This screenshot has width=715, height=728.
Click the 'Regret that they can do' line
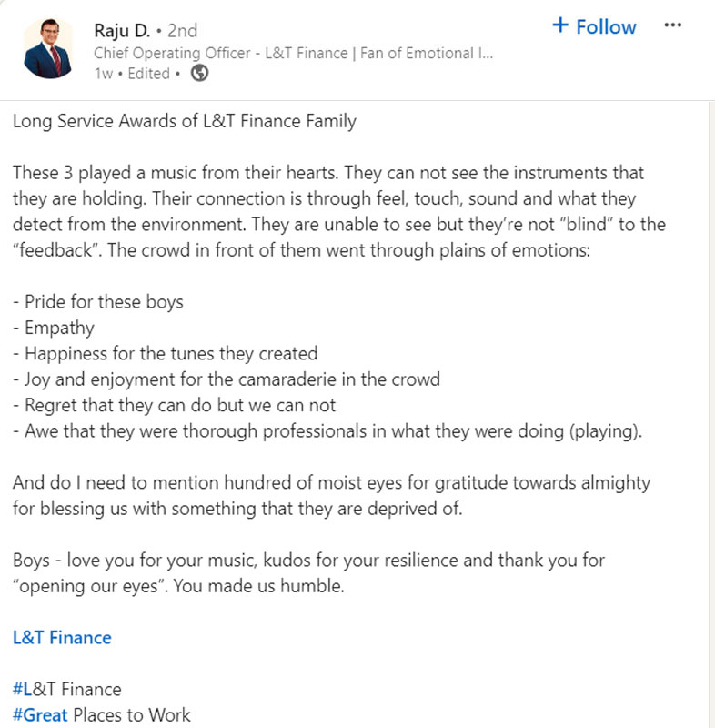coord(174,405)
